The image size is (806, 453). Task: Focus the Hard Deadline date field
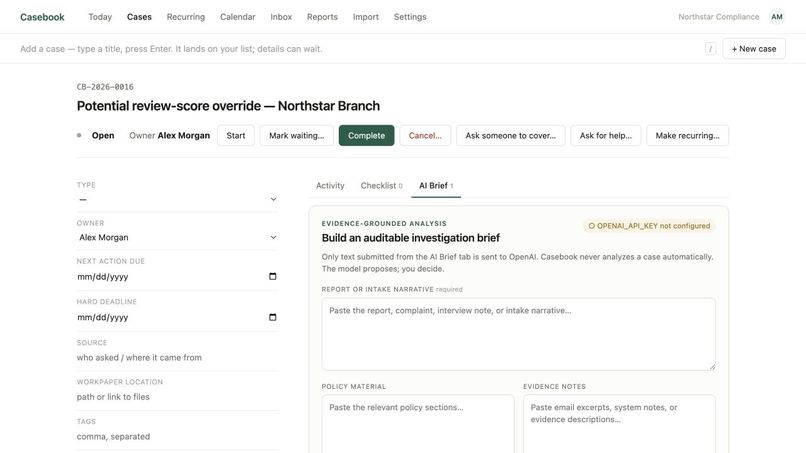[177, 317]
